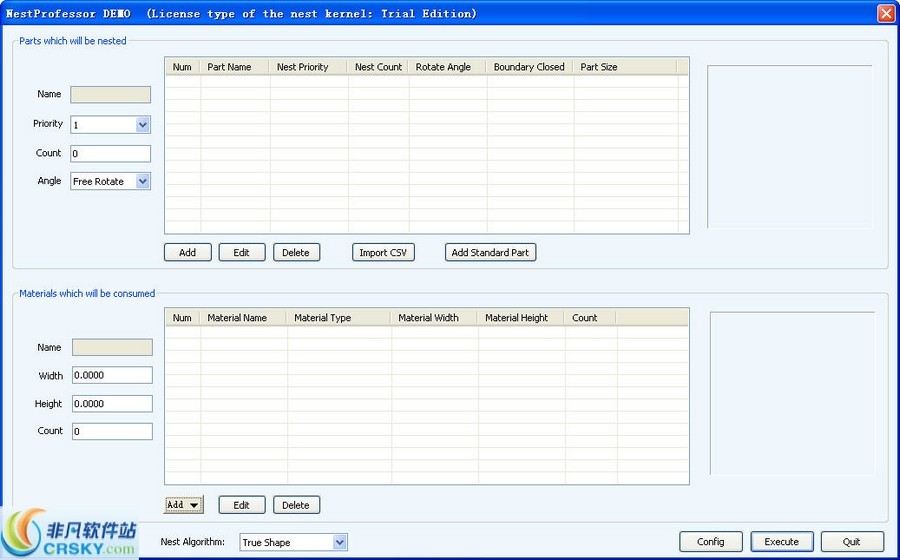Click the material Name input field
Screen dimensions: 900x560
tap(112, 347)
